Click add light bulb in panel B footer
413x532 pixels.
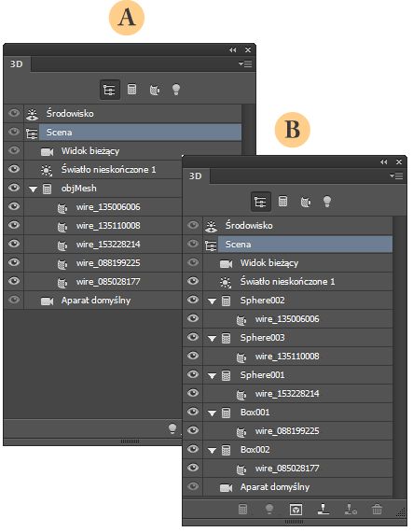point(269,509)
